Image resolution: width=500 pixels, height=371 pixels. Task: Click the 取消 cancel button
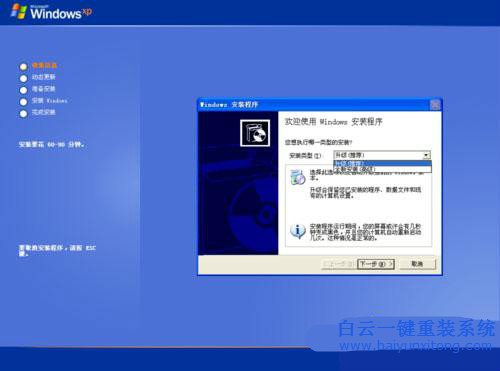[x=417, y=264]
